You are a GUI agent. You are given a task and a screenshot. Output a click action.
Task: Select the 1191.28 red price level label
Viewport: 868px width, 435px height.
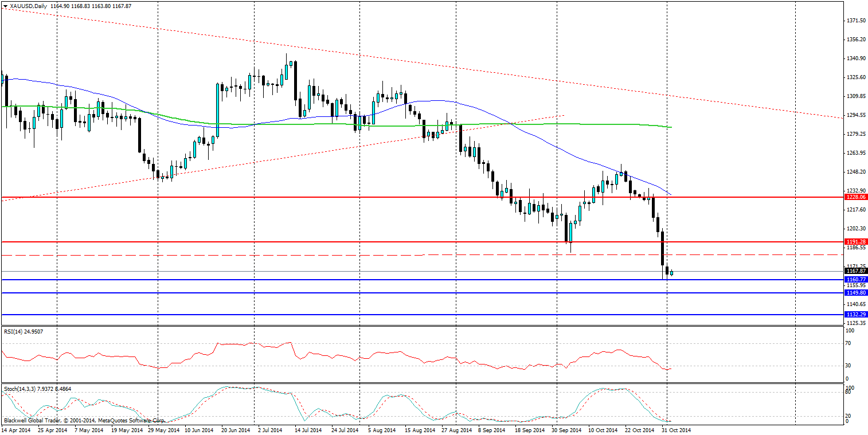(856, 242)
